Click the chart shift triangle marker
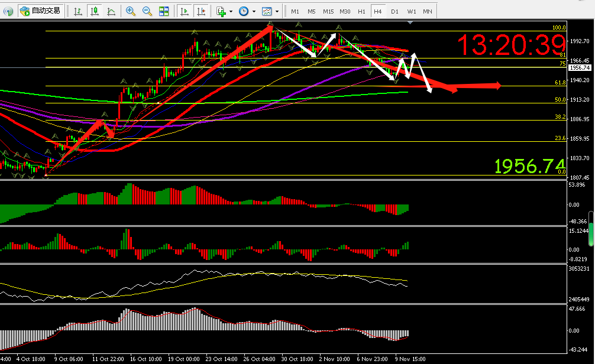 point(410,22)
